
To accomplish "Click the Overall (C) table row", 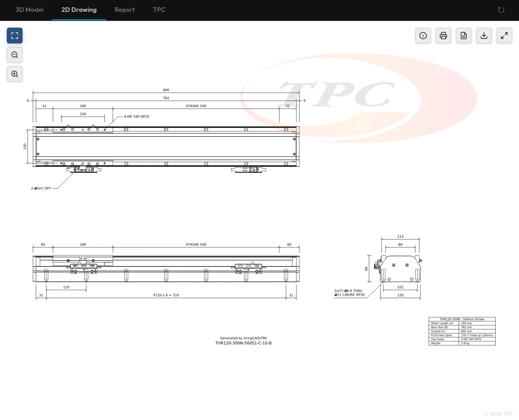I will 462,331.
